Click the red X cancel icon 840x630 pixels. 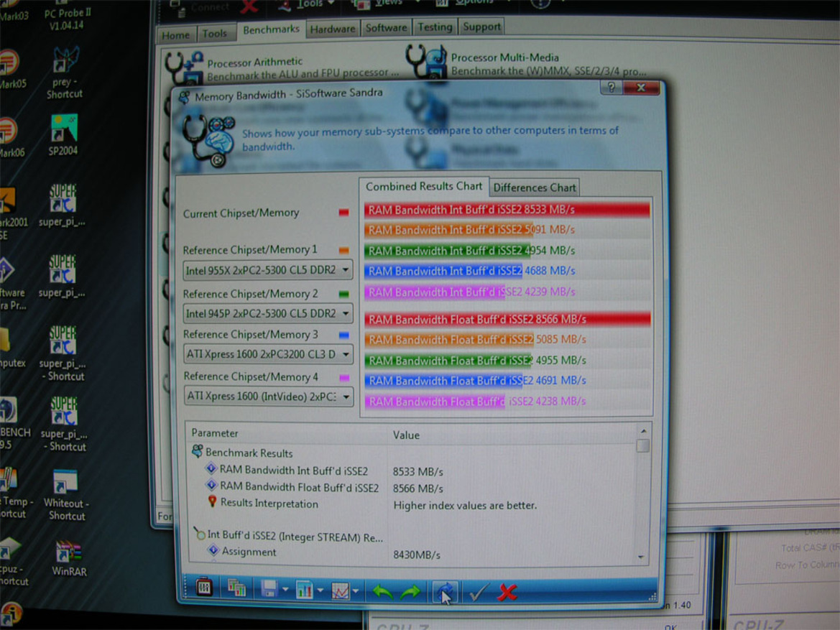[507, 592]
